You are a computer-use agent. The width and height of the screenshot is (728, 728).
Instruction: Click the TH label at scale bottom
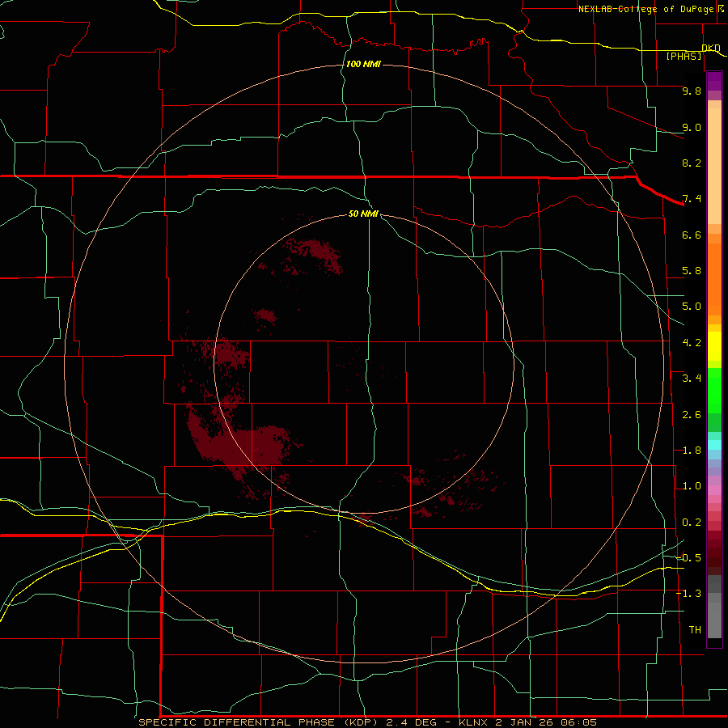[695, 630]
